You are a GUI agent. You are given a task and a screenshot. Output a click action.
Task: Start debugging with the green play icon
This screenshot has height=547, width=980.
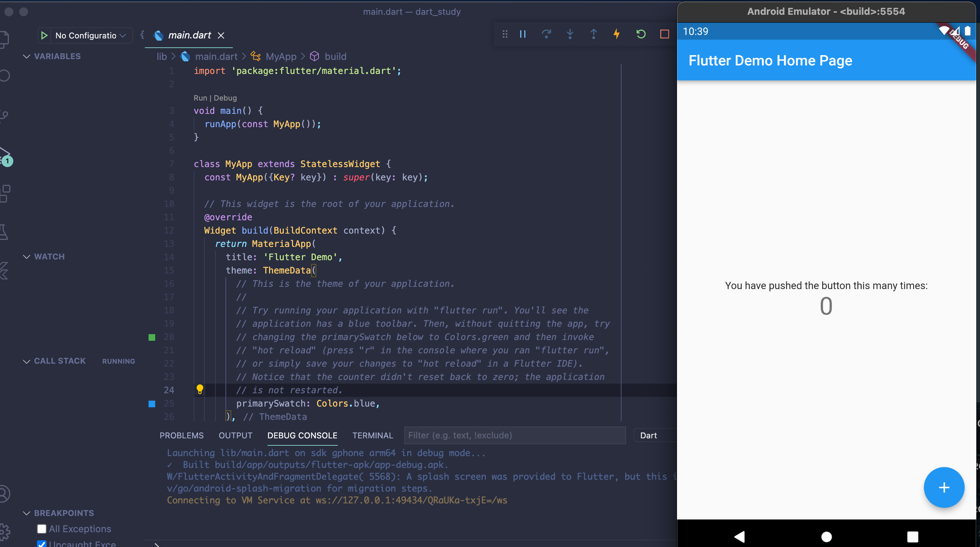click(x=44, y=35)
